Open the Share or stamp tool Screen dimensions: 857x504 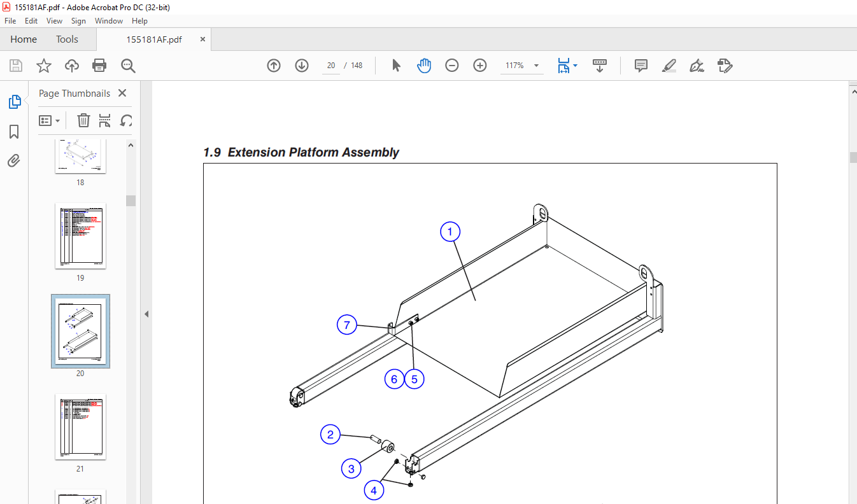[725, 66]
